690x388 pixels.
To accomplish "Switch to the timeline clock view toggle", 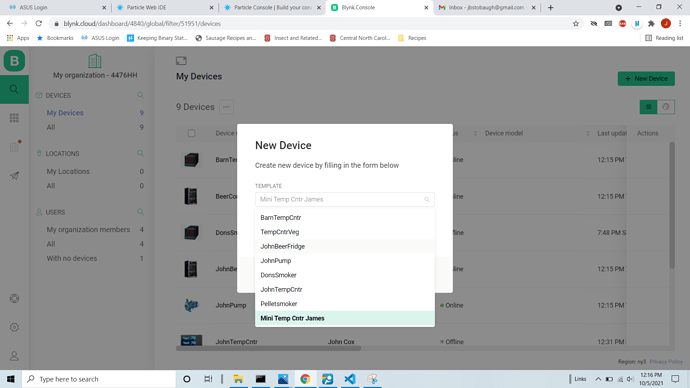I will click(x=666, y=107).
